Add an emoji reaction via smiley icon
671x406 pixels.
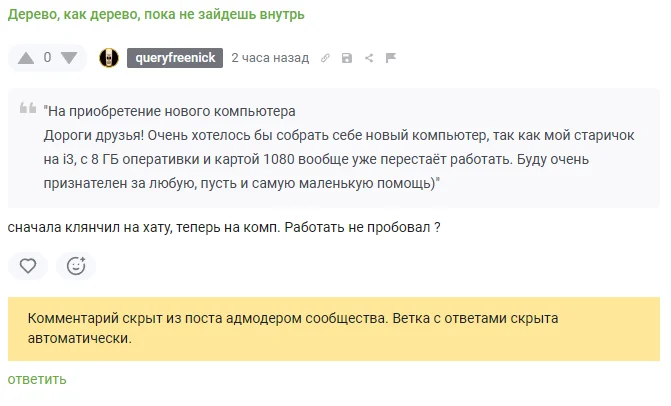coord(76,266)
